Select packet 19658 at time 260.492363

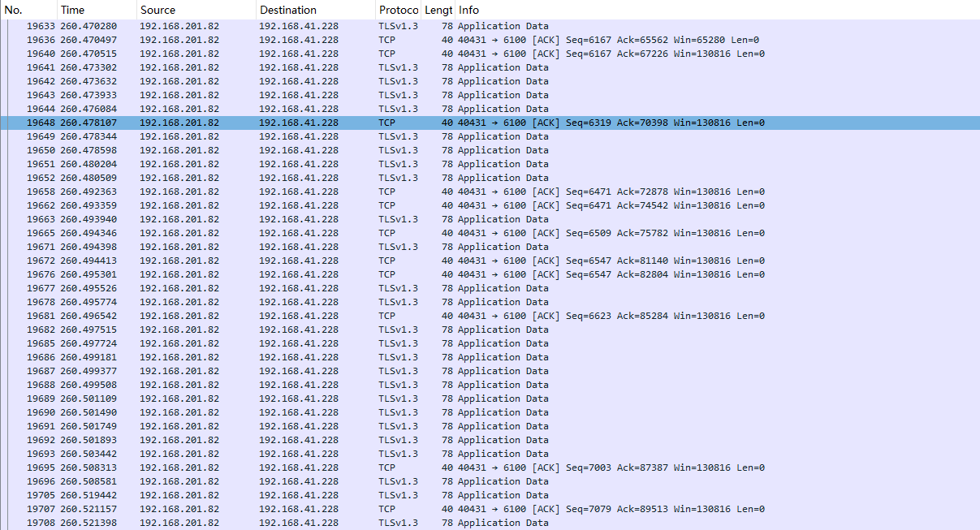pos(487,192)
